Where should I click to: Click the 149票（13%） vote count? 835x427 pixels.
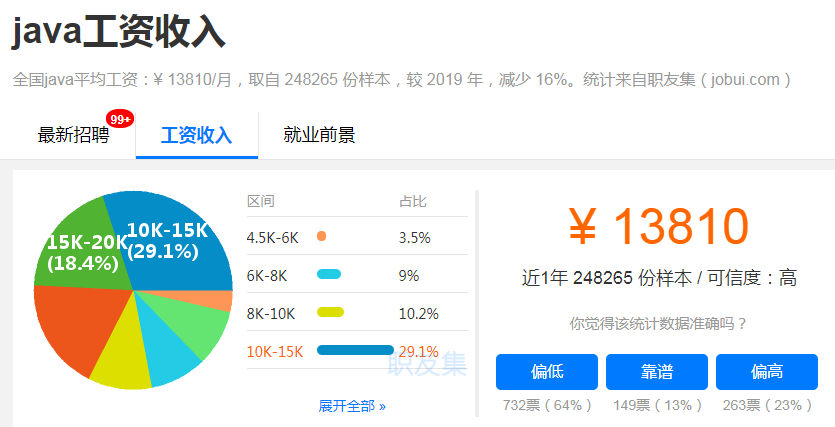pyautogui.click(x=657, y=405)
